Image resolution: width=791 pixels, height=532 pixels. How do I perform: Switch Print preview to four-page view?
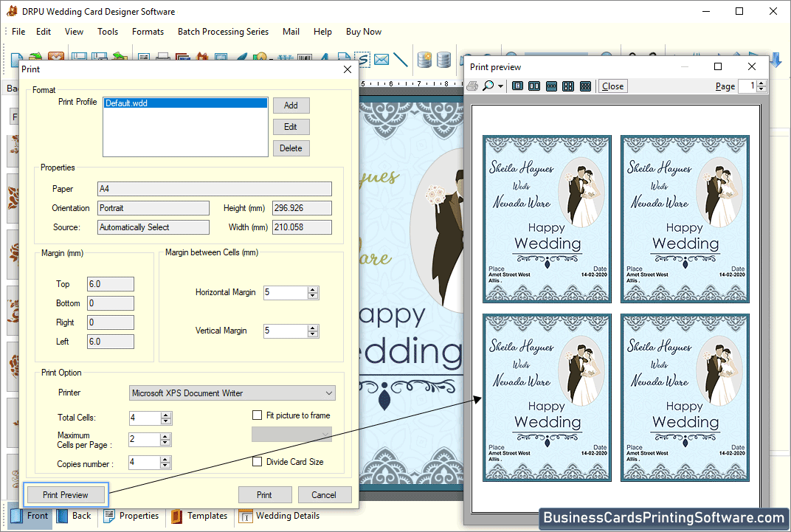[568, 86]
